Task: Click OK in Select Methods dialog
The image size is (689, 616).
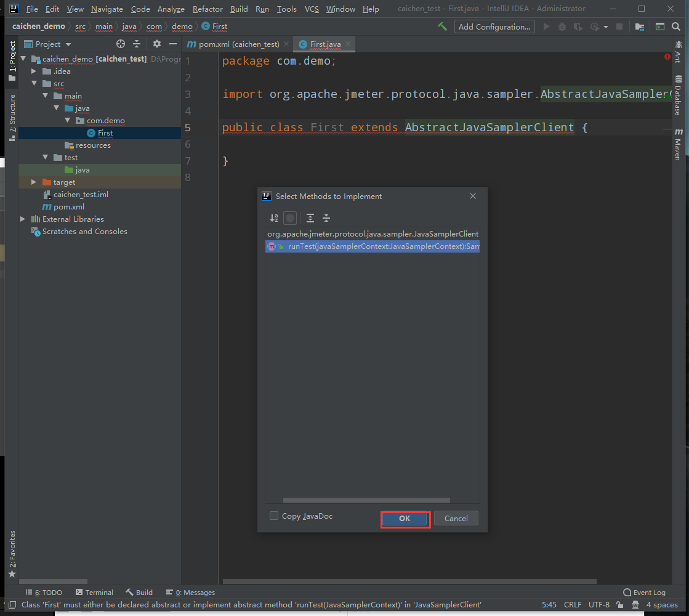Action: [405, 519]
